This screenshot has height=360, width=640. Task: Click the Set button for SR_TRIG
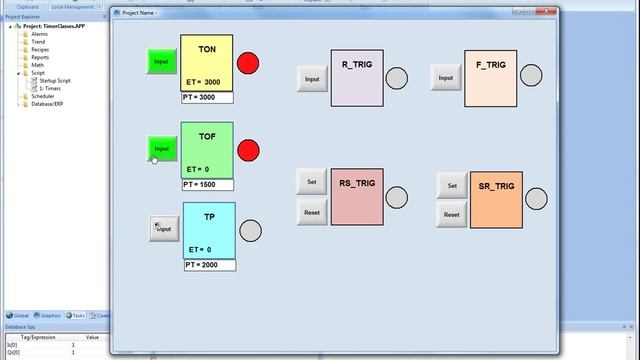[x=452, y=185]
